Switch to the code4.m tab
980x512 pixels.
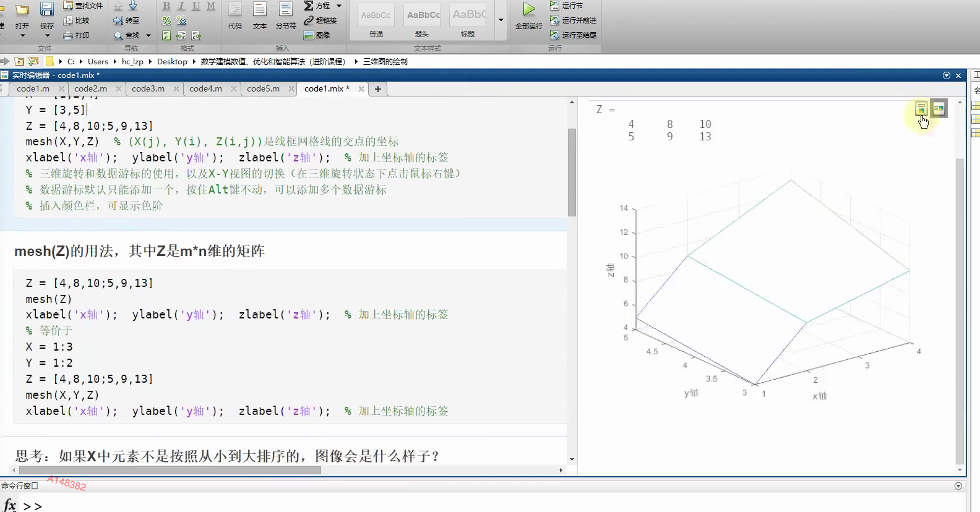pyautogui.click(x=205, y=89)
